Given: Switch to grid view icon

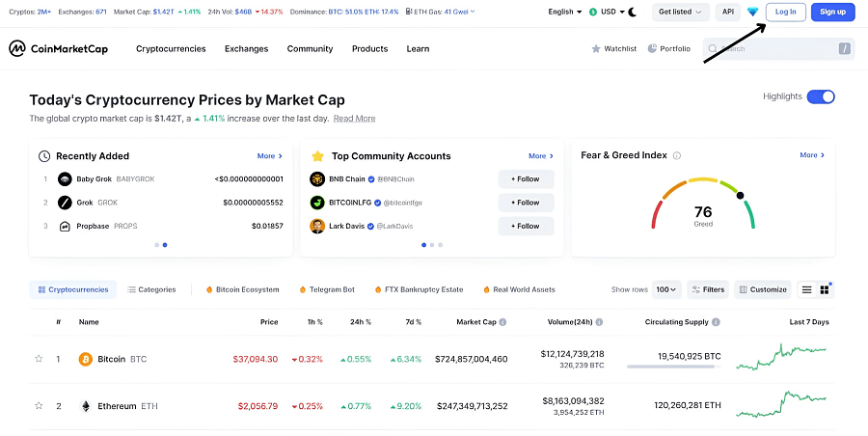Looking at the screenshot, I should point(825,289).
